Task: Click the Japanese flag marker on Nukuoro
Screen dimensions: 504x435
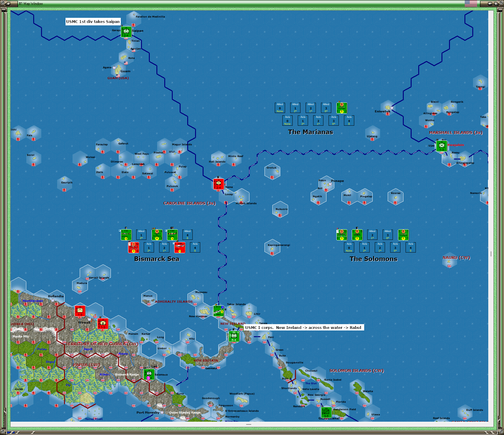Action: [x=280, y=215]
